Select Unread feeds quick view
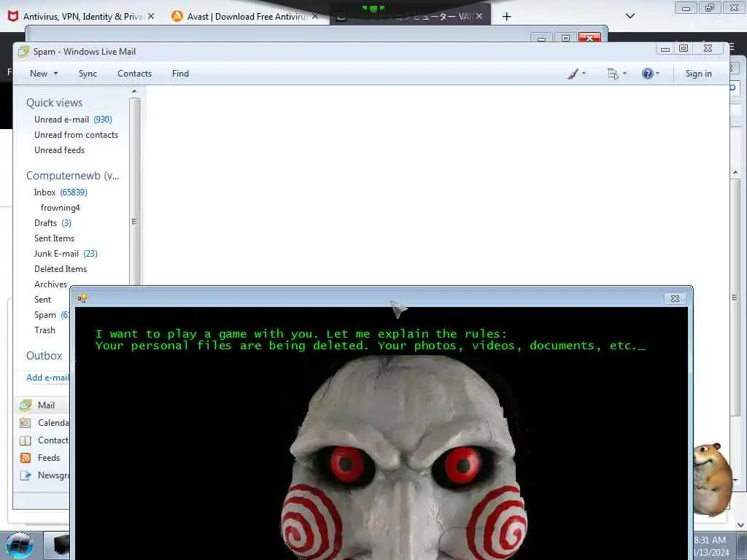This screenshot has height=560, width=747. (60, 150)
